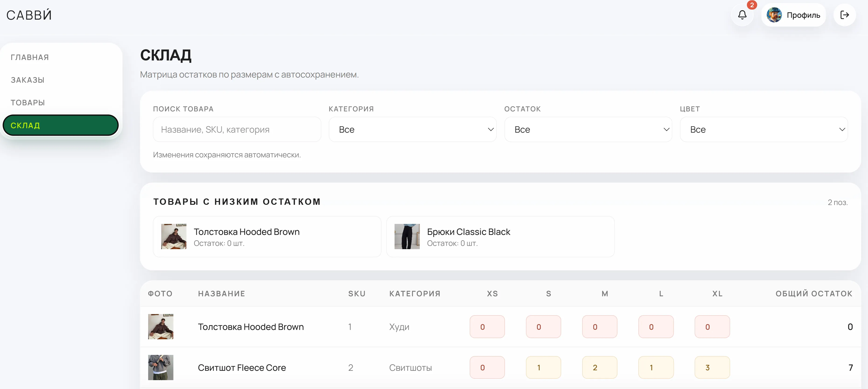Click Худи category cell
Screen dimensions: 868x389
[399, 327]
